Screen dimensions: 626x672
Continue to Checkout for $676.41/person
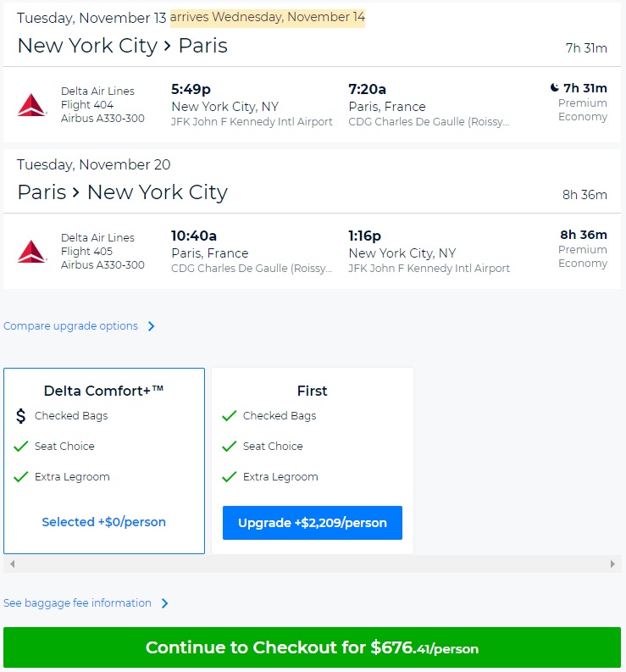(312, 648)
